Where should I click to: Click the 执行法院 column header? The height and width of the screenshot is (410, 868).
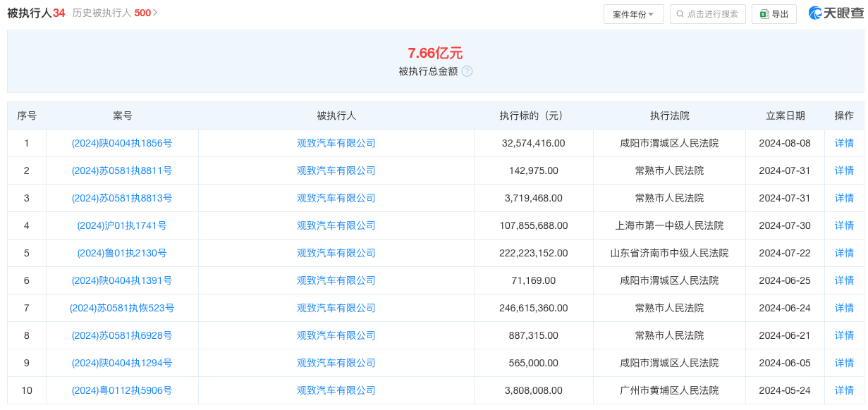(669, 116)
